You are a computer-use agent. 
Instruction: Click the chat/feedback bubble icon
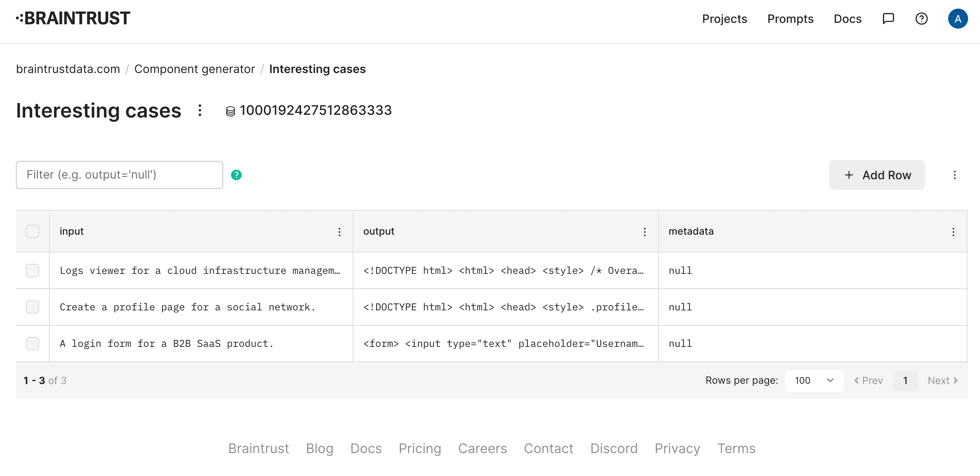(x=889, y=19)
